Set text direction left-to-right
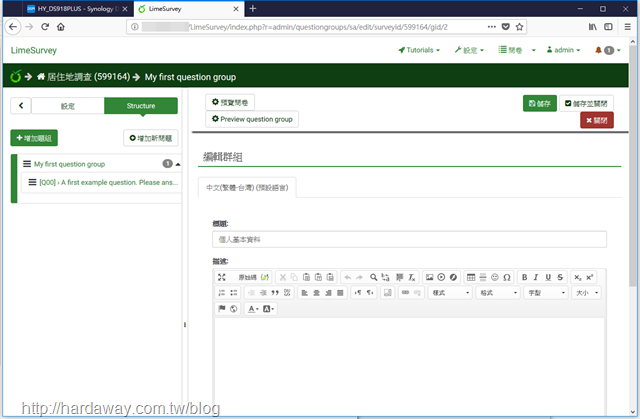Image resolution: width=640 pixels, height=419 pixels. tap(358, 293)
